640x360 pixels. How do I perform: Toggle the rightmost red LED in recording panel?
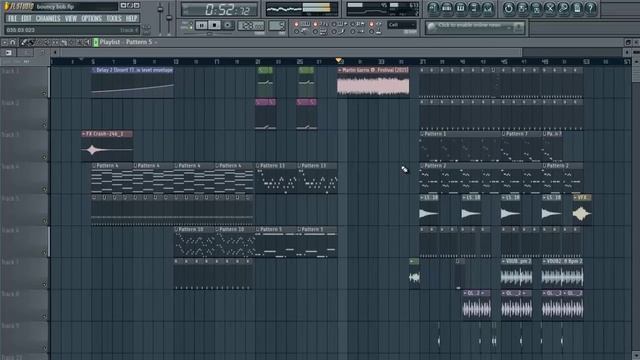371,24
